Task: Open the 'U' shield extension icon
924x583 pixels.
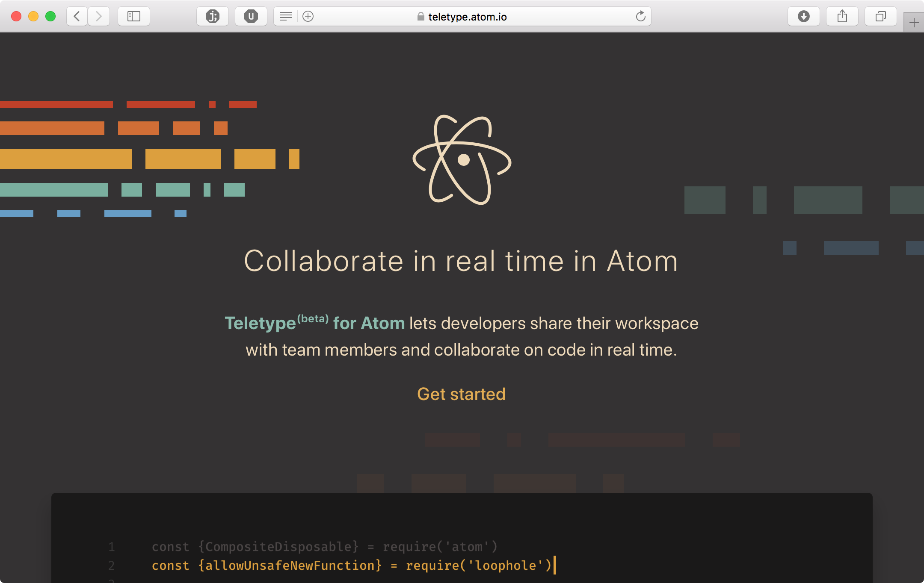Action: pos(251,16)
